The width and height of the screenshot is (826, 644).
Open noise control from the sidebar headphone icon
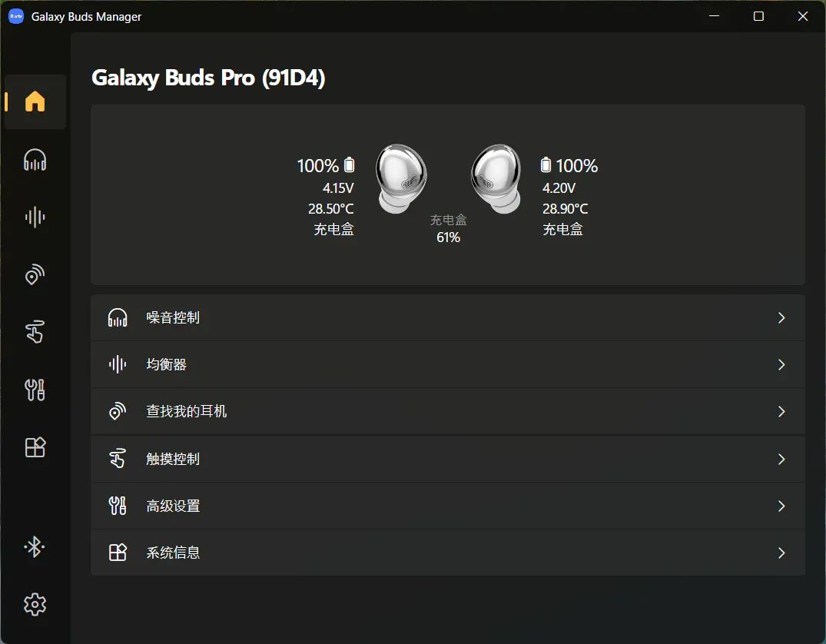(x=35, y=160)
